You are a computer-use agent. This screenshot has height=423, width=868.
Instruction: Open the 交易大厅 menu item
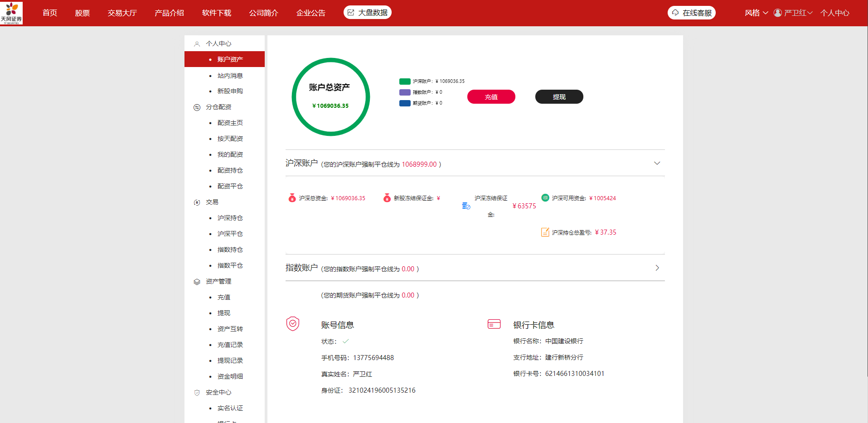click(x=122, y=13)
